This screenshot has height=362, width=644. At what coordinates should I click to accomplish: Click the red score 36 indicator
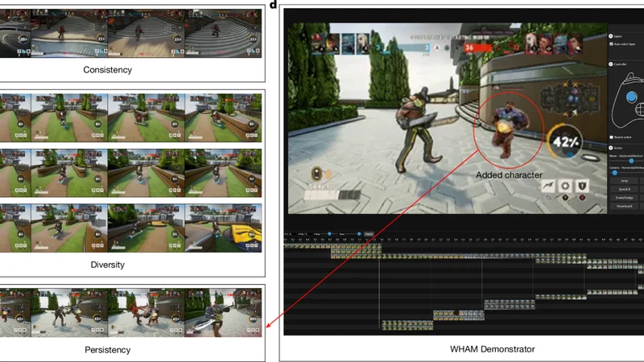pos(477,47)
